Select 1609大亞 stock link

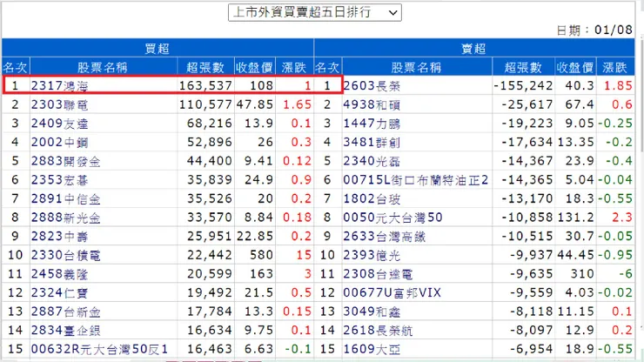[372, 349]
